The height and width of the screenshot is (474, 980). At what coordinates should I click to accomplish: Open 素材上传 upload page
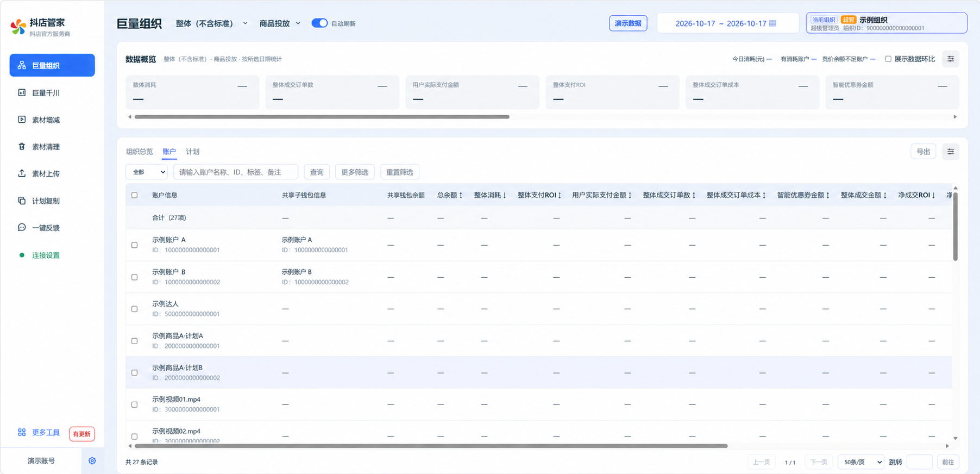(52, 174)
